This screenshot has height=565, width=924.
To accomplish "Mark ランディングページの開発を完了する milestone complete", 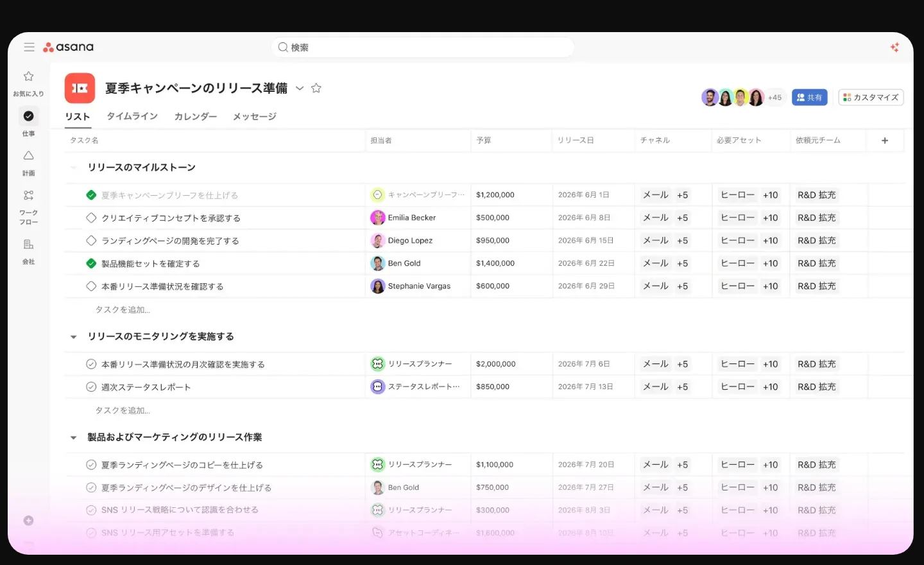I will tap(91, 241).
